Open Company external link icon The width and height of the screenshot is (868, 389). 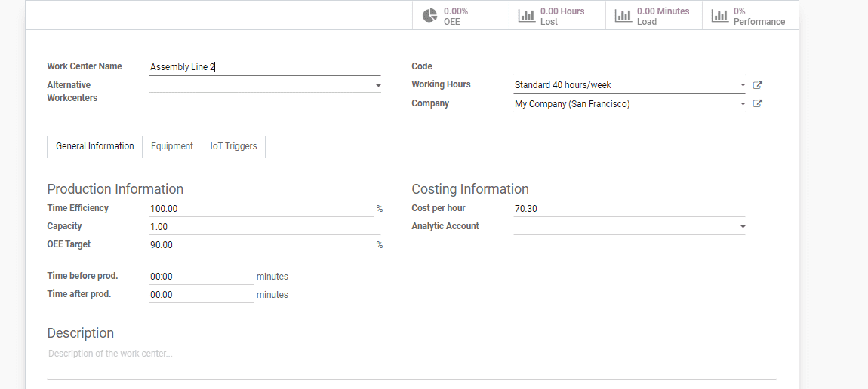tap(758, 103)
